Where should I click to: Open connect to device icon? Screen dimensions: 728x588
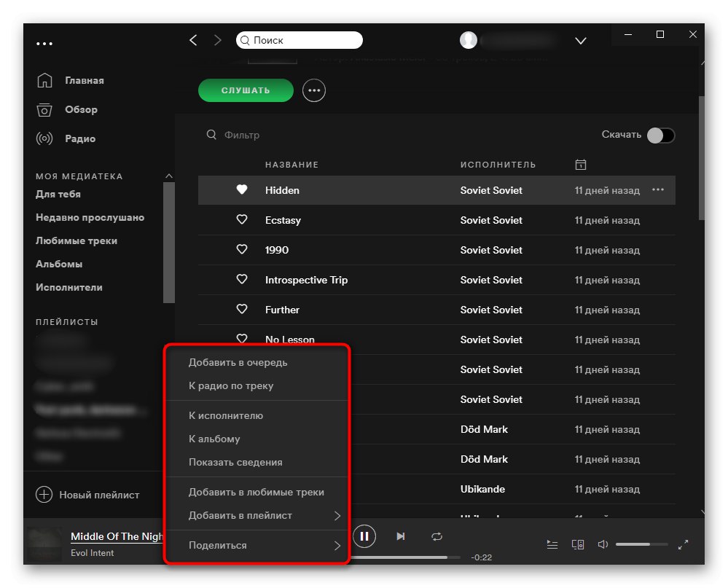(578, 544)
